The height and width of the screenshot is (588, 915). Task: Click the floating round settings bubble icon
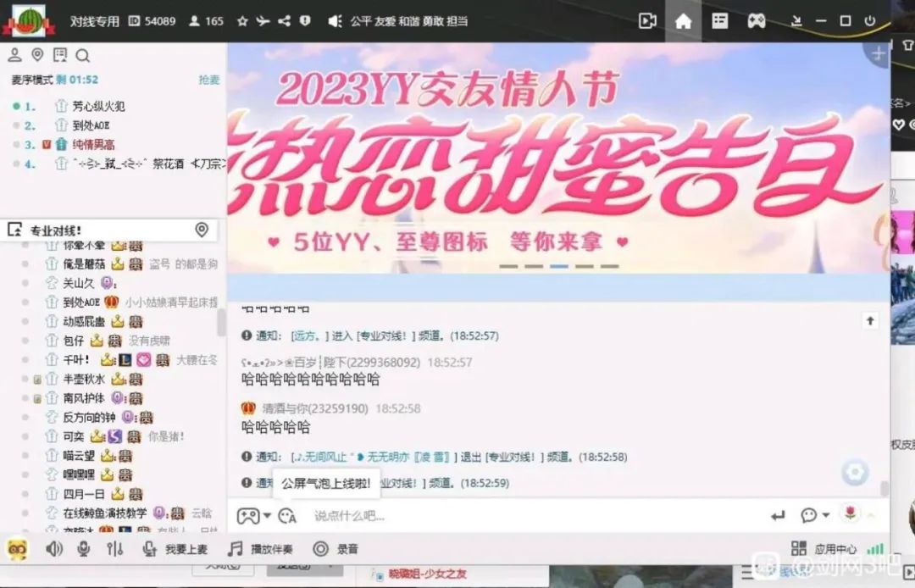pos(855,472)
